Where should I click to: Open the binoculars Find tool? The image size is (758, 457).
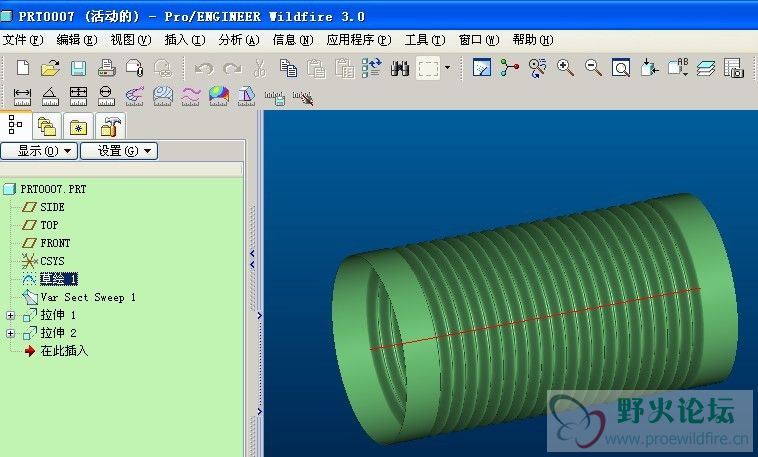point(400,68)
